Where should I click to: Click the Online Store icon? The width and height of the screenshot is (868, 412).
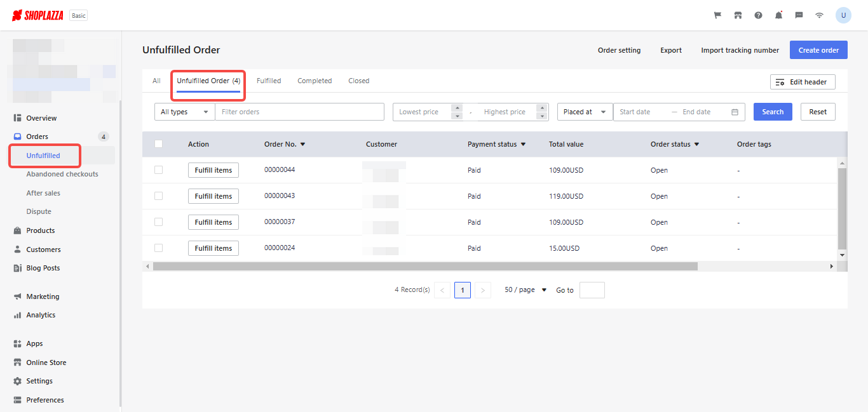point(18,362)
